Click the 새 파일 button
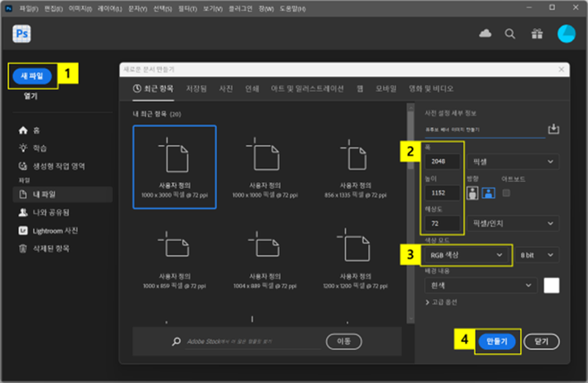Viewport: 588px width, 383px height. 32,76
